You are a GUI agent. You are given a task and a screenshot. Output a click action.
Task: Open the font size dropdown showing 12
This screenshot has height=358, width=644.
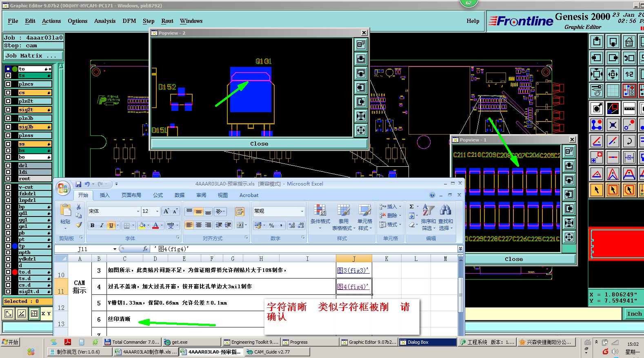pos(157,211)
